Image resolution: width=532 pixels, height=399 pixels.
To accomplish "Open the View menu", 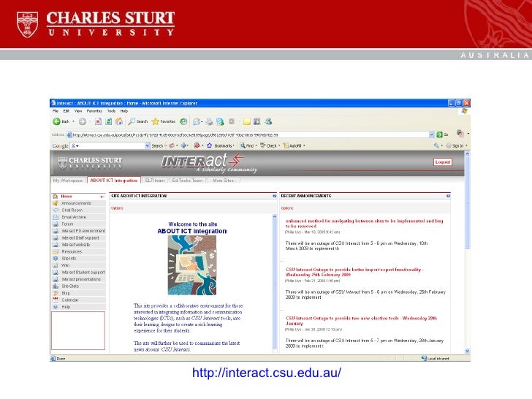I will point(78,111).
